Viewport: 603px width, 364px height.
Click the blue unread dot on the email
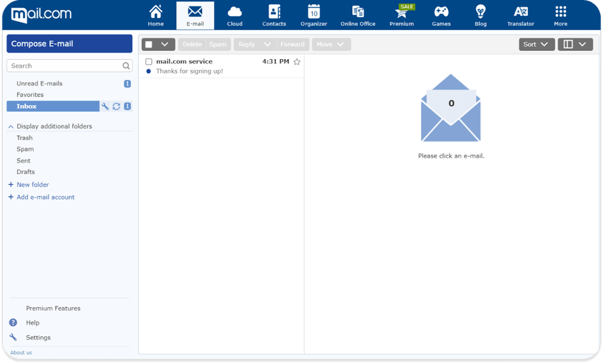tap(149, 71)
